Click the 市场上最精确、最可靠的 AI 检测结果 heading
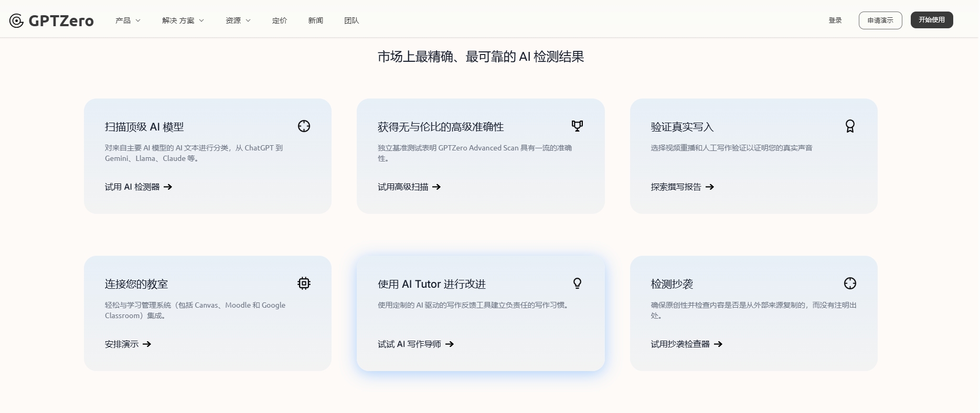This screenshot has width=980, height=413. click(x=481, y=57)
